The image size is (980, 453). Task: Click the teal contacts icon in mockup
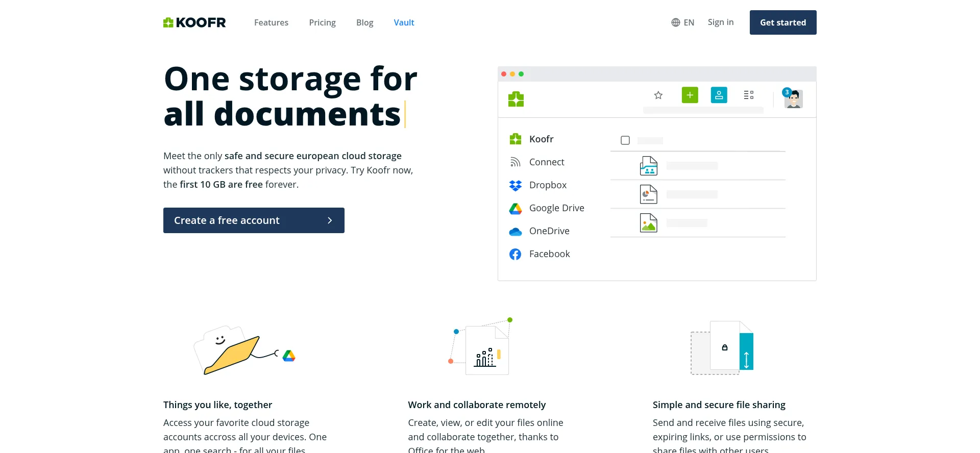719,95
